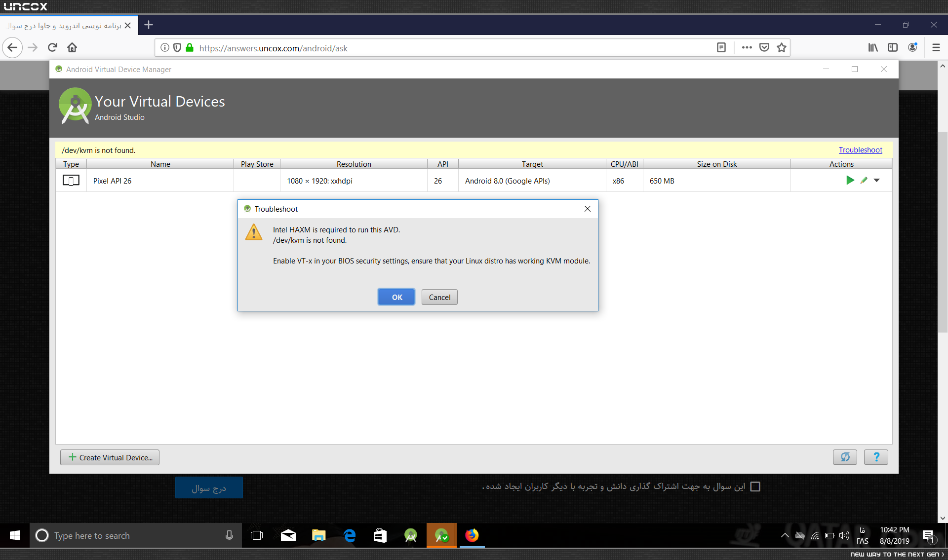Sort devices by the Name column header
The width and height of the screenshot is (948, 560).
pos(160,164)
